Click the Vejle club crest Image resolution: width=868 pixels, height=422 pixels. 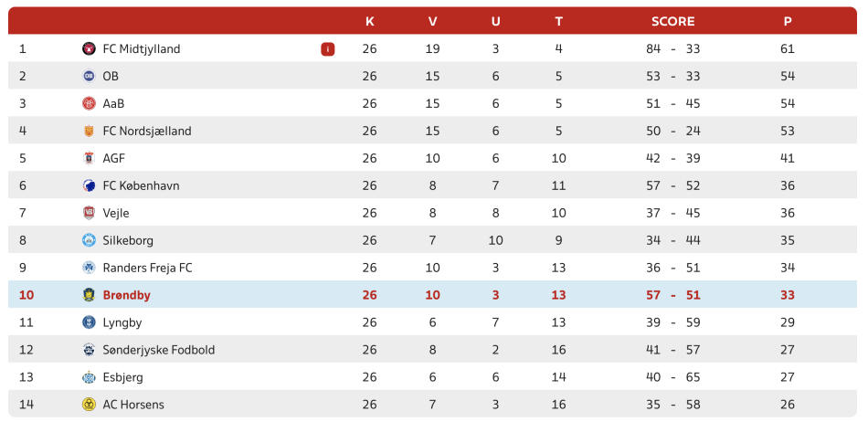point(89,213)
